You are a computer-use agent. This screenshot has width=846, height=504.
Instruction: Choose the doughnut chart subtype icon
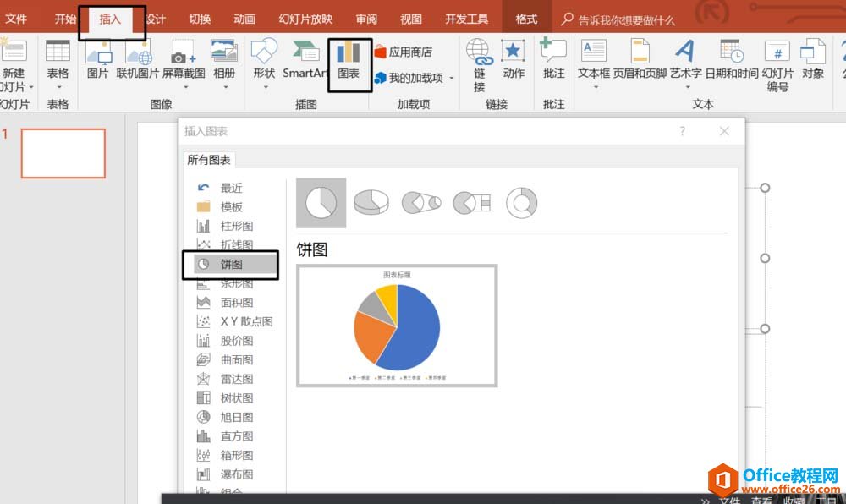click(521, 203)
